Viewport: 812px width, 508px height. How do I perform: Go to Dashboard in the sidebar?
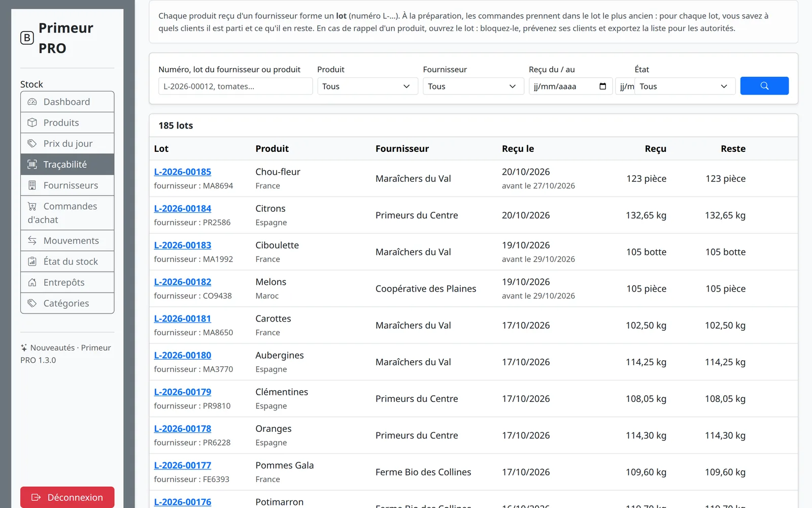click(67, 102)
